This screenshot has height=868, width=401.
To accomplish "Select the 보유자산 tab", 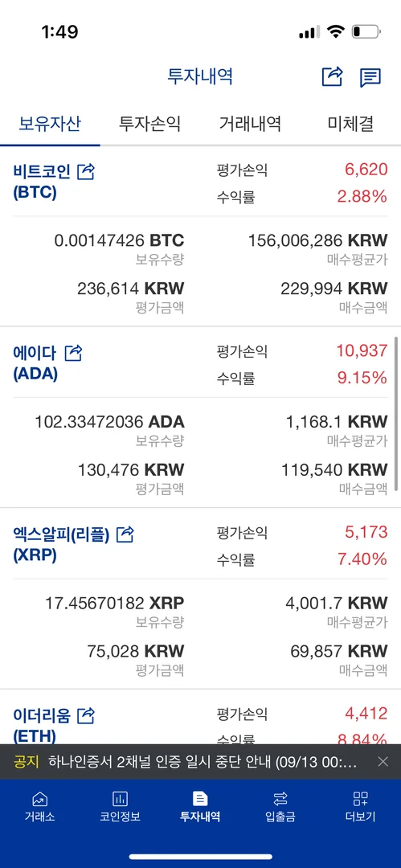I will (x=50, y=123).
